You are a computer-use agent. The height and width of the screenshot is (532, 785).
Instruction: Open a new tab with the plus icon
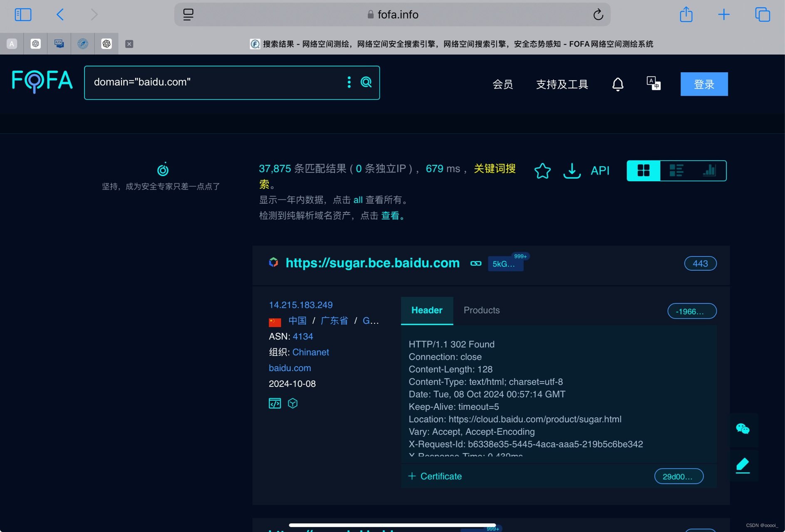point(724,15)
